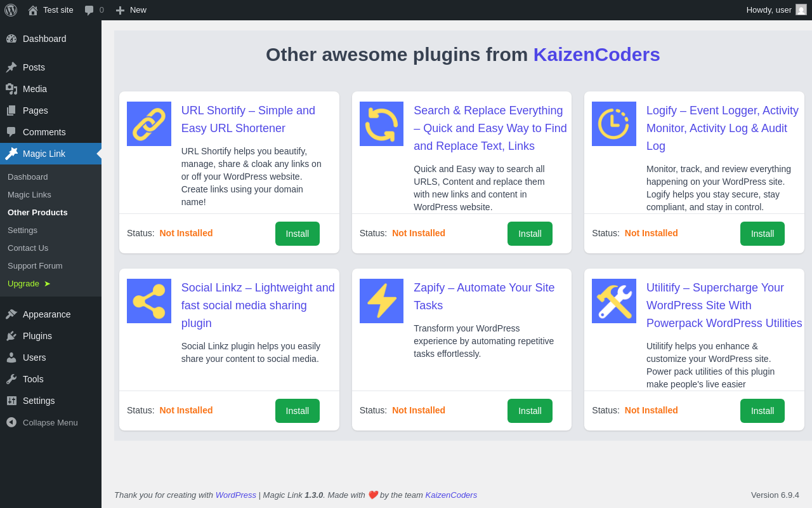Click the WordPress logo in admin bar
The image size is (812, 508).
[x=11, y=10]
